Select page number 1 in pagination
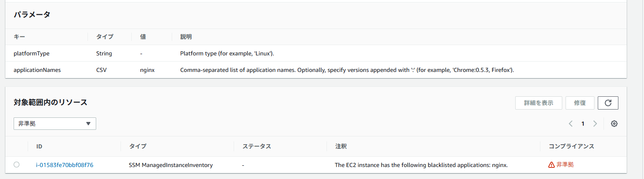The image size is (644, 179). point(583,124)
